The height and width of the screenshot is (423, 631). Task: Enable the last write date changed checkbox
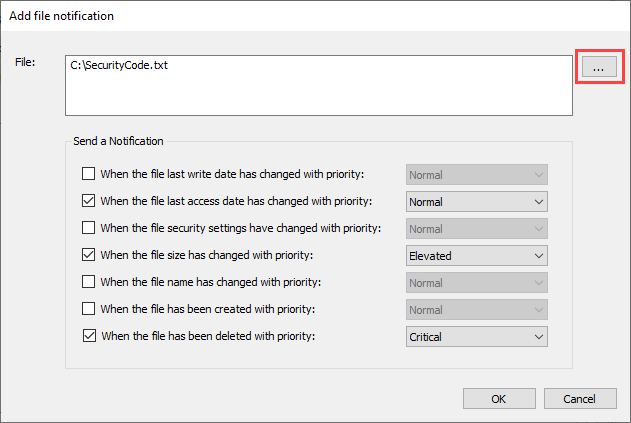[89, 174]
